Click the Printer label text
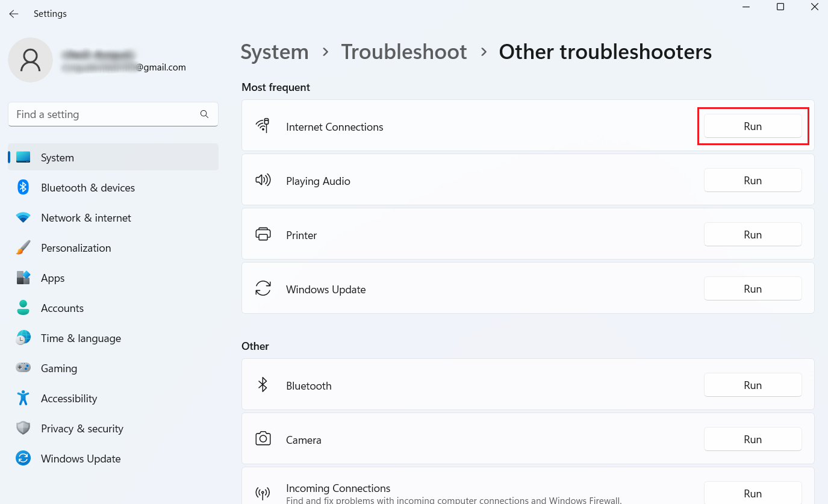828x504 pixels. 302,235
